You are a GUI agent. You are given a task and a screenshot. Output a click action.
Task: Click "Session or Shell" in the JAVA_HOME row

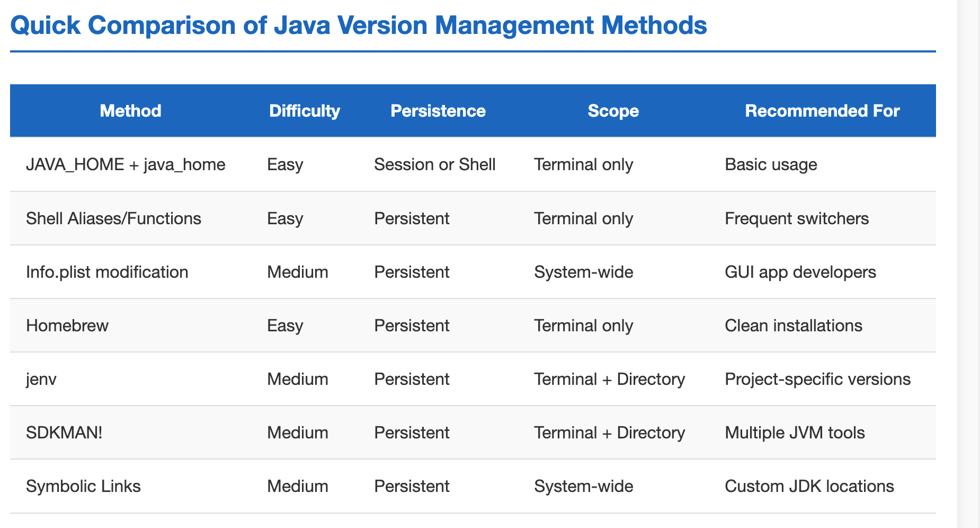coord(435,164)
